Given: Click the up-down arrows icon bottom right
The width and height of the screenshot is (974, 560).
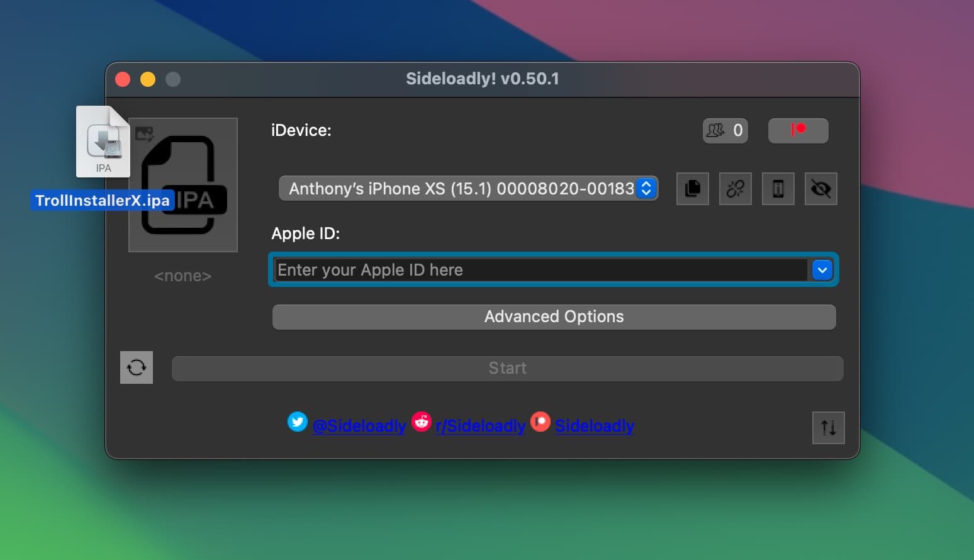Looking at the screenshot, I should (828, 427).
